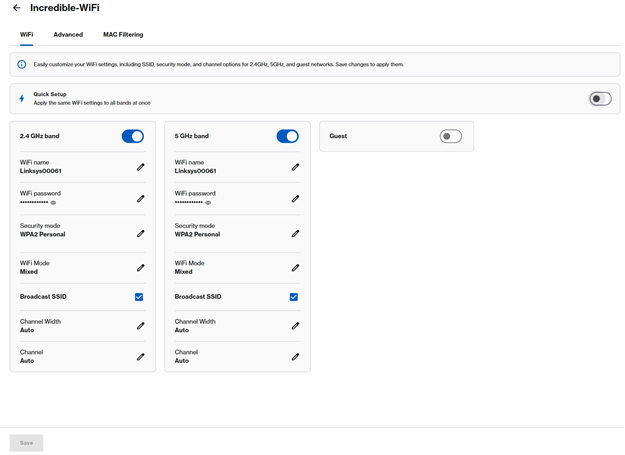Click 2.4 GHz Channel Width Auto value
Image resolution: width=625 pixels, height=455 pixels.
[x=27, y=330]
